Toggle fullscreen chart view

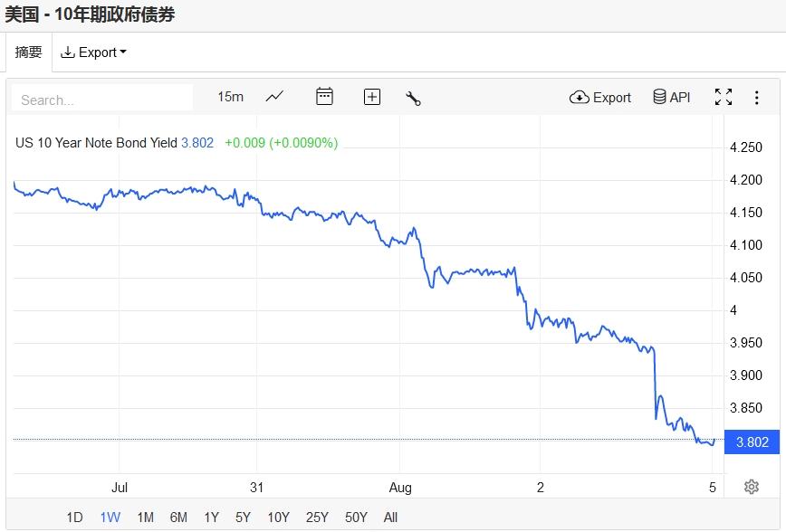tap(724, 97)
